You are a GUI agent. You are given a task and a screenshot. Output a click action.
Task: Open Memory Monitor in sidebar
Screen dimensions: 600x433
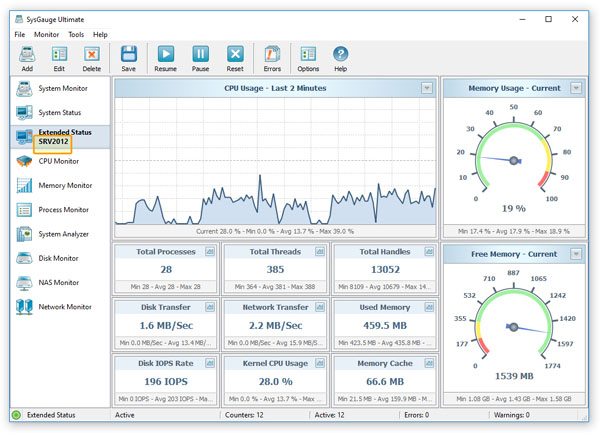pyautogui.click(x=60, y=186)
